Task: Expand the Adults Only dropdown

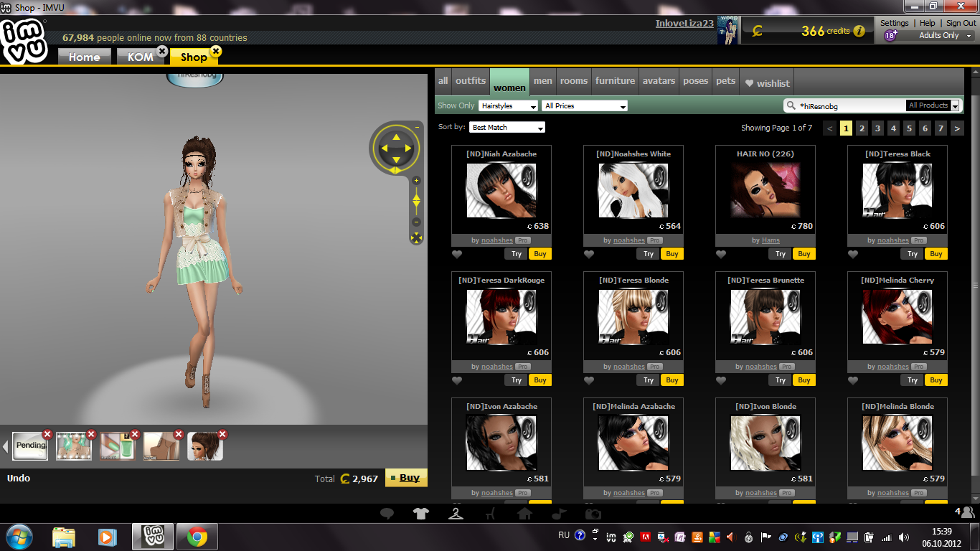Action: point(969,35)
